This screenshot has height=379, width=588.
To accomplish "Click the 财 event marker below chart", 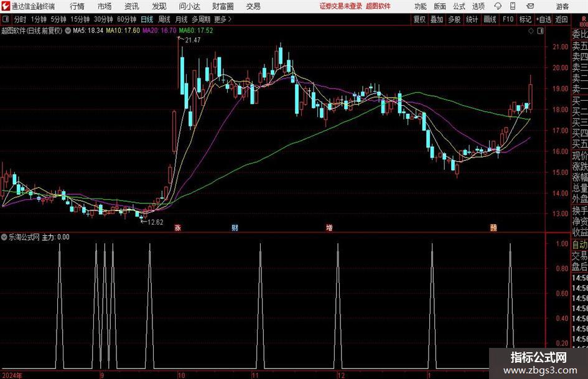I will tap(235, 227).
